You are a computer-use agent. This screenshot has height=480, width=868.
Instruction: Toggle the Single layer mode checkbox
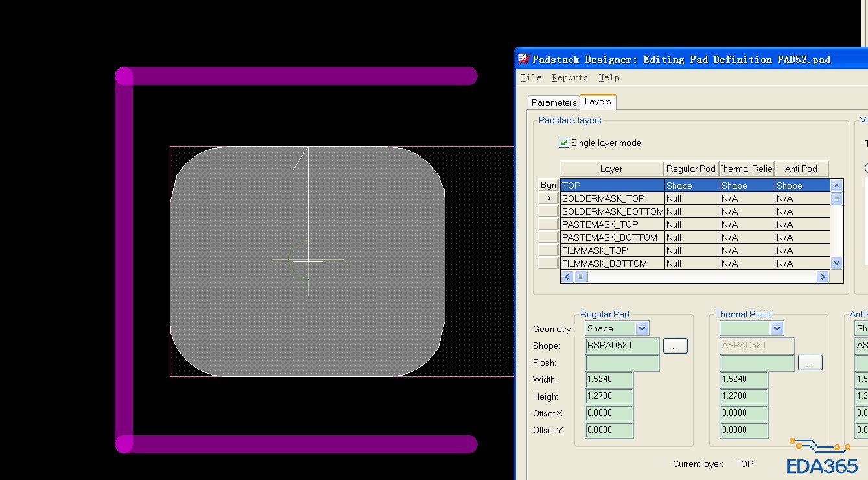564,143
